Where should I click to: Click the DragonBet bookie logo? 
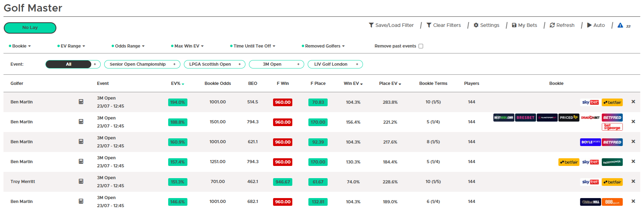[x=590, y=118]
